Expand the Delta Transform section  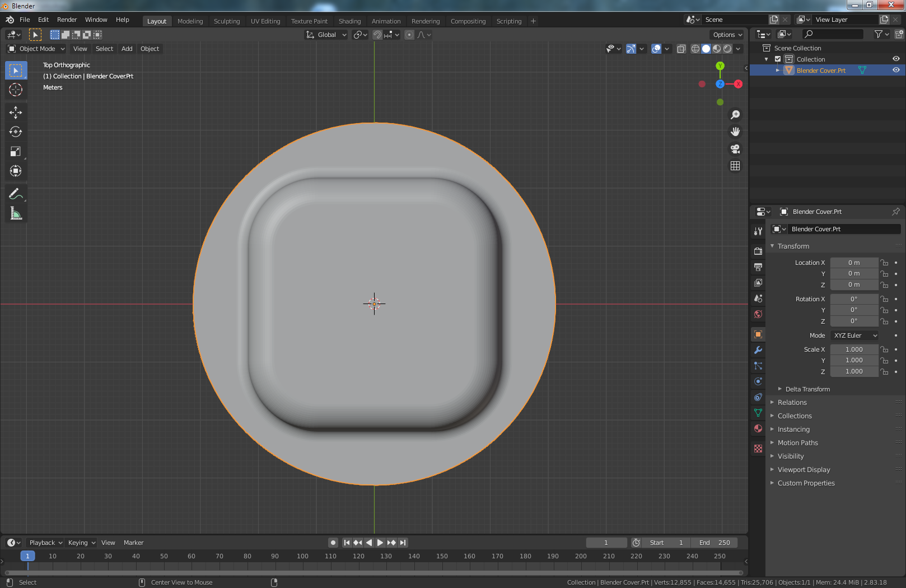point(807,389)
